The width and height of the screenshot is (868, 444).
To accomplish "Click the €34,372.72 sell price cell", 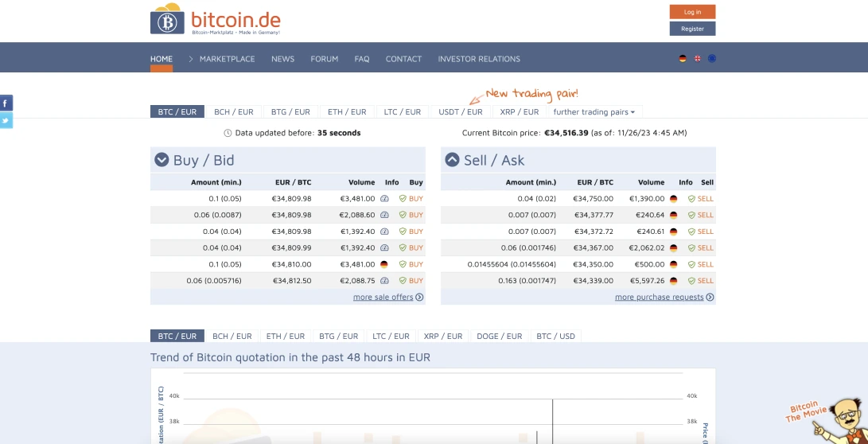I will (x=594, y=232).
